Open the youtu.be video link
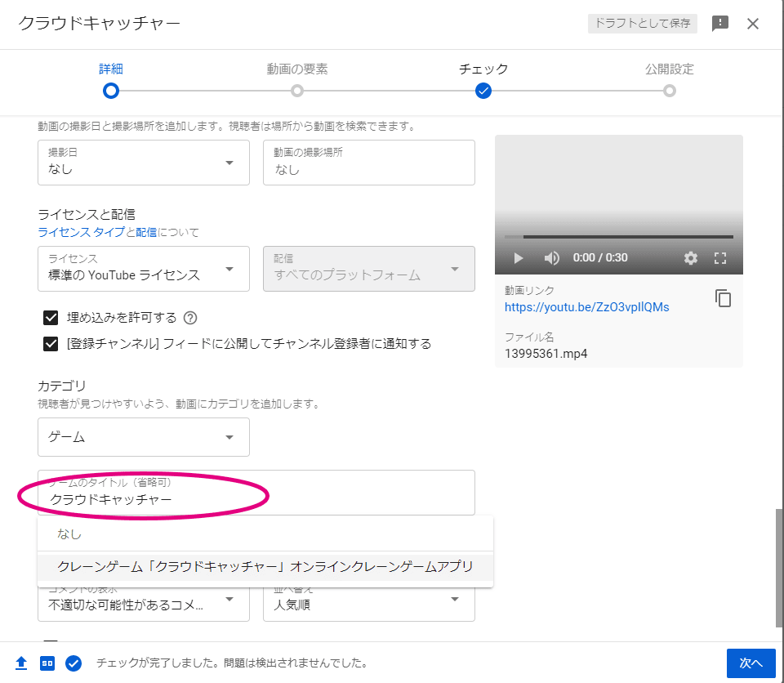The width and height of the screenshot is (784, 683). pos(586,307)
